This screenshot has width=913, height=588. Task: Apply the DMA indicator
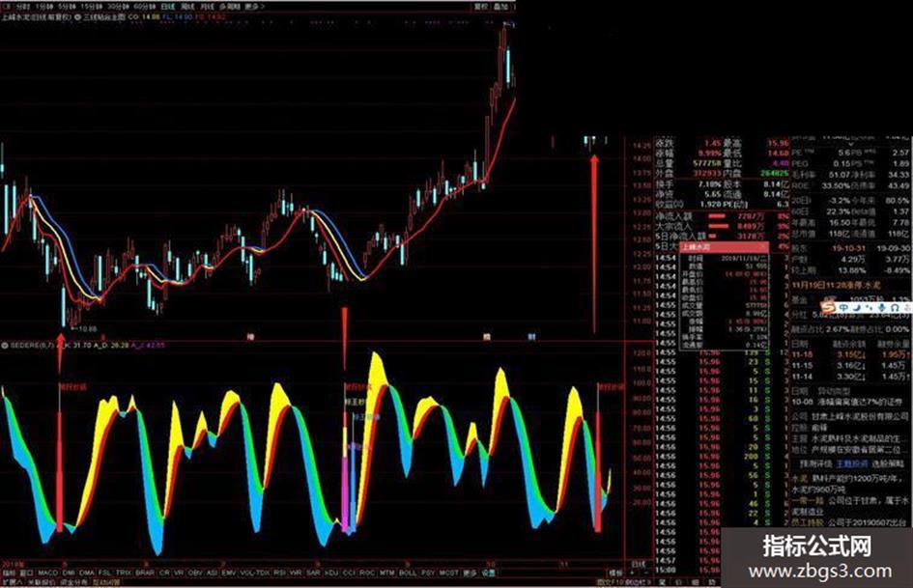tap(86, 573)
